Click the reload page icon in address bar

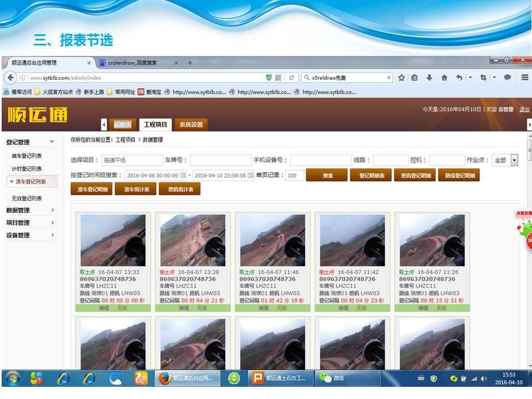click(291, 78)
